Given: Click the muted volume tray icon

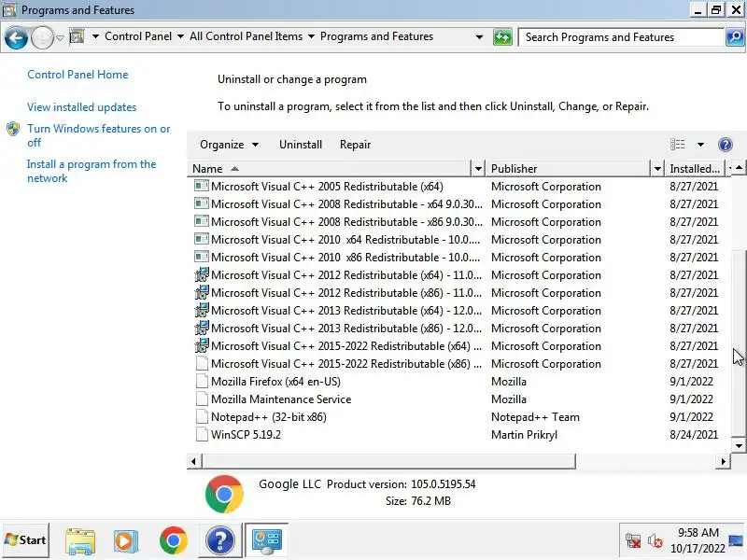Looking at the screenshot, I should pos(655,540).
